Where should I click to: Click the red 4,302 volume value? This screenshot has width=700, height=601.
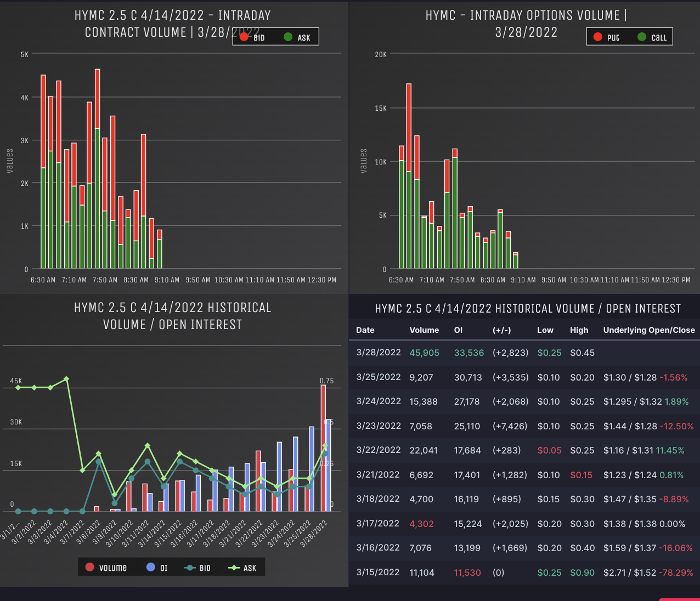point(421,524)
